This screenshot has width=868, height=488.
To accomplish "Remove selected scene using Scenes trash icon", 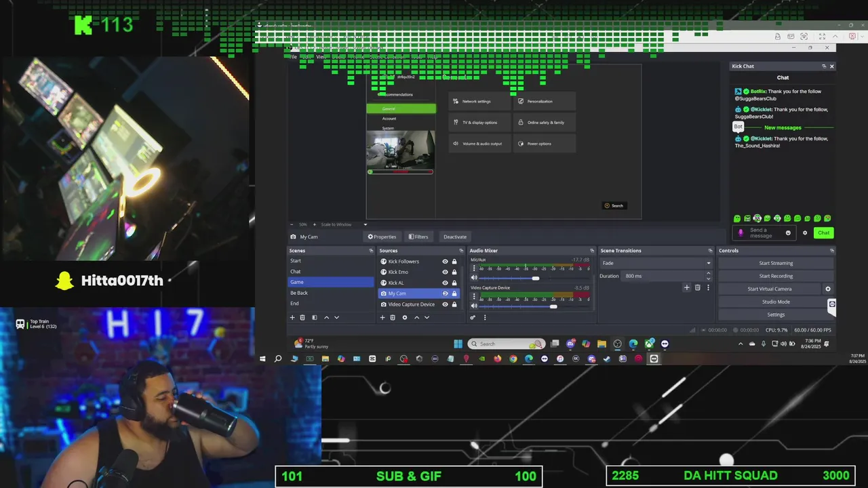I will click(x=302, y=317).
